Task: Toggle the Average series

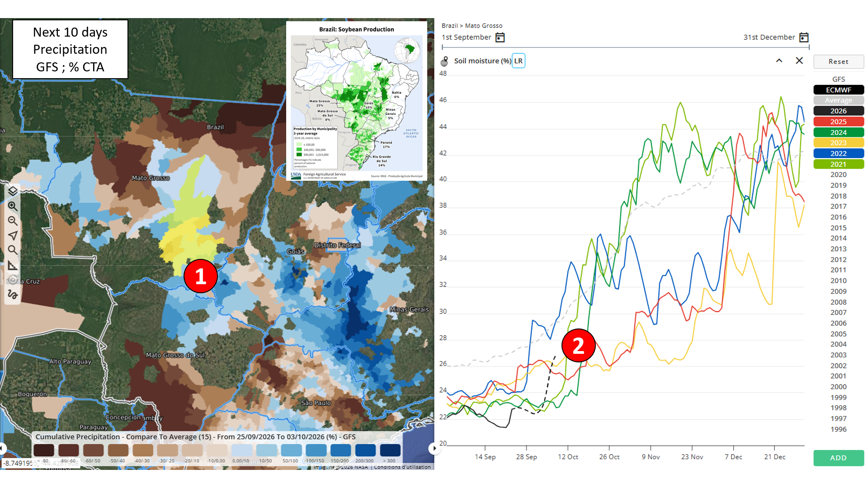Action: pyautogui.click(x=839, y=100)
